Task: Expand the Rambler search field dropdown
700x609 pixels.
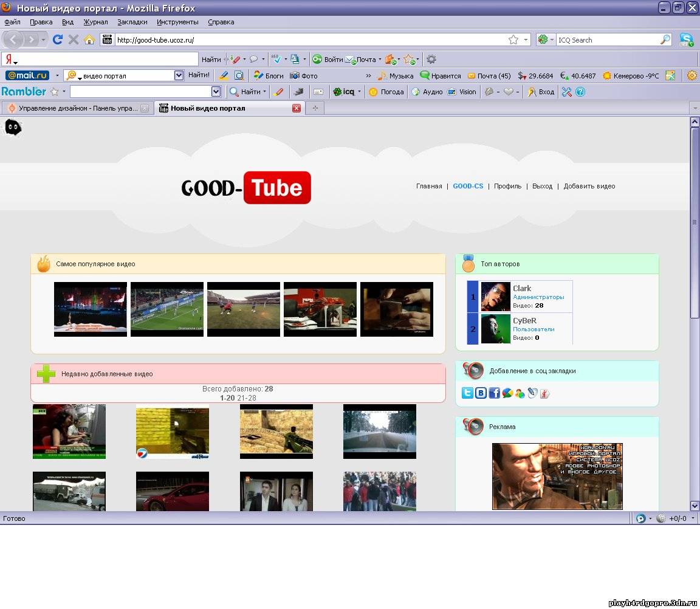Action: click(x=216, y=92)
